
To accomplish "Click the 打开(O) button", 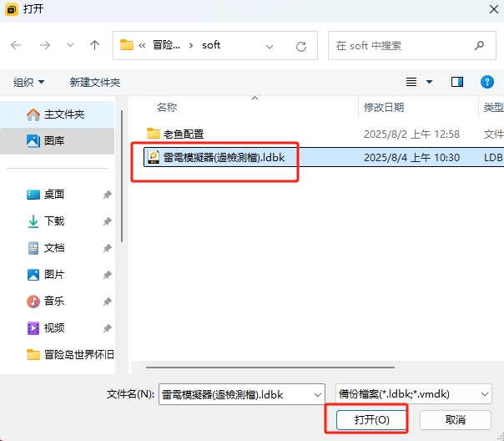I will coord(371,419).
